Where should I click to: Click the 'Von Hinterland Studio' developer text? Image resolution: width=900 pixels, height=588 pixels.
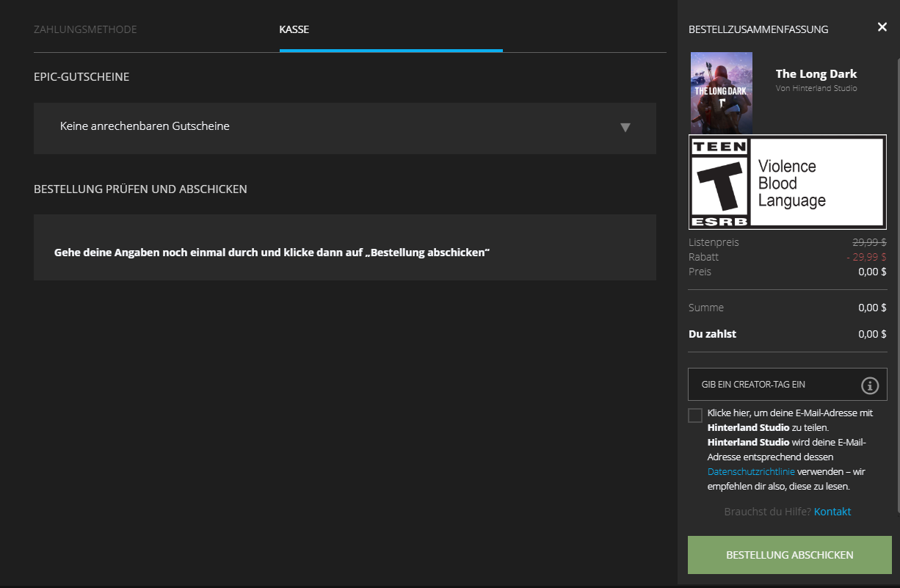click(x=816, y=88)
